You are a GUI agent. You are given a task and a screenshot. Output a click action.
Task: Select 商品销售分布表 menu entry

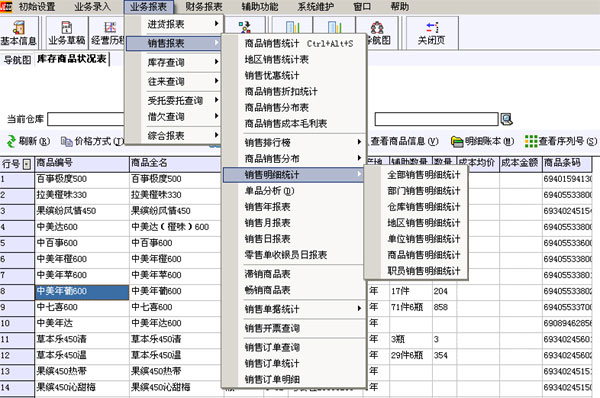coord(293,108)
